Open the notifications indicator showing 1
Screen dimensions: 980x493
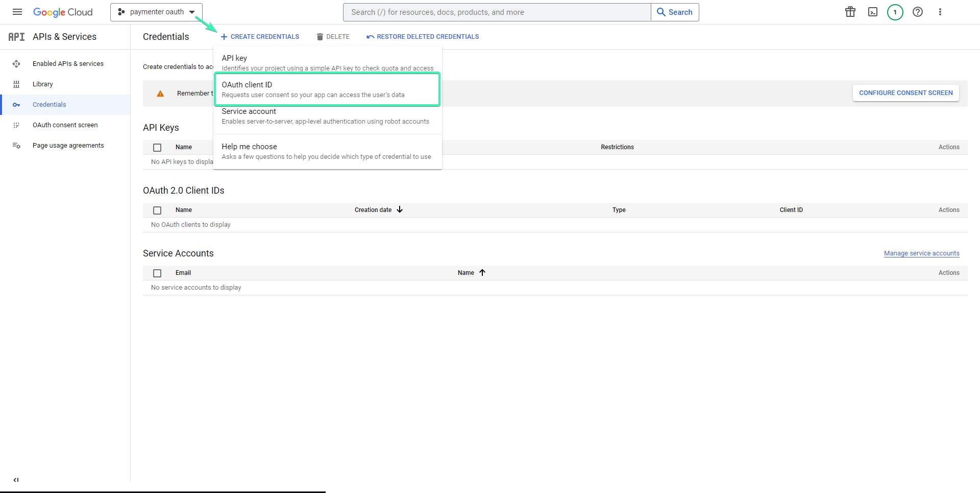(895, 12)
